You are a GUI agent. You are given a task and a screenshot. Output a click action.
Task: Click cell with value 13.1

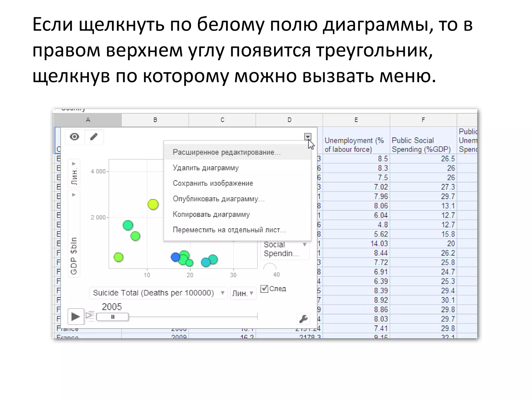click(x=423, y=206)
